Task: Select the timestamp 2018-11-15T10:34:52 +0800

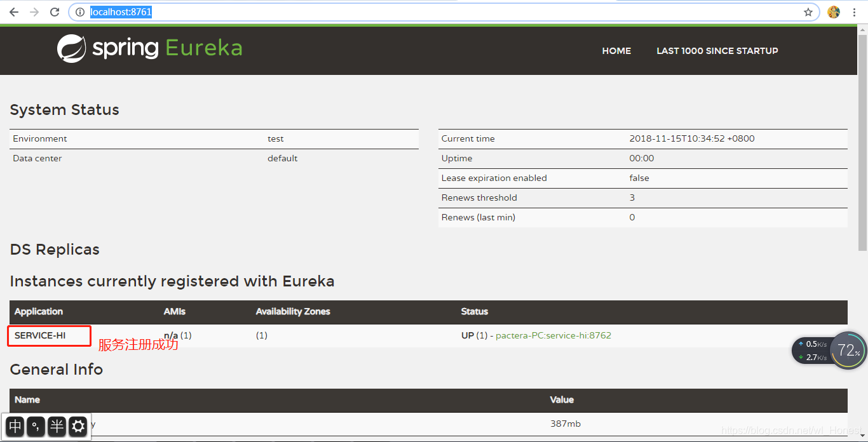Action: point(692,138)
